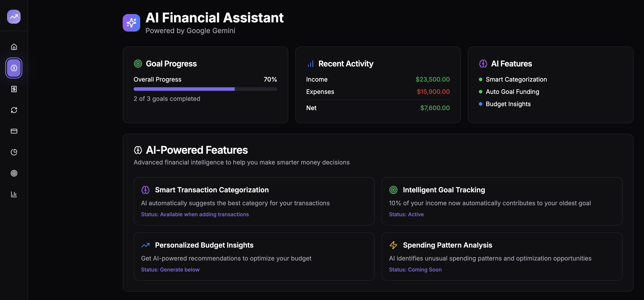
Task: Open the dollar receipt sidebar icon
Action: [14, 89]
